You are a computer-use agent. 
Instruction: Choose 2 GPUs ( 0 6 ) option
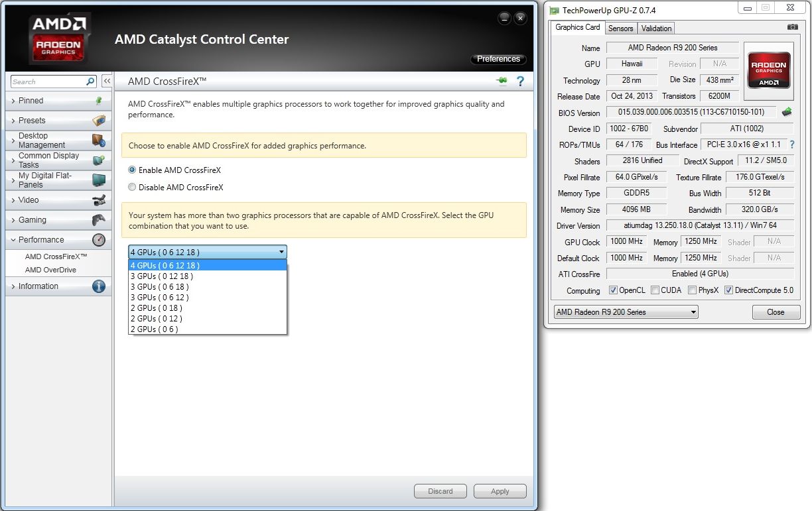(x=208, y=329)
